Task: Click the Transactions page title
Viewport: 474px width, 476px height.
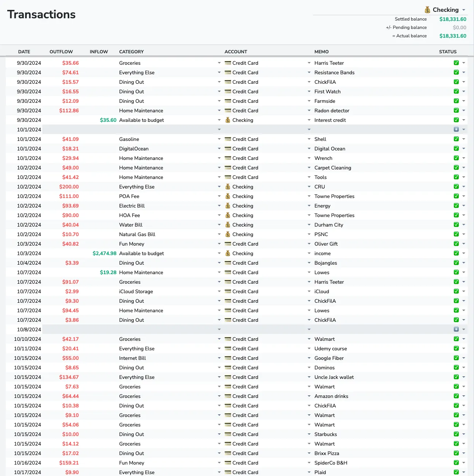Action: click(41, 14)
